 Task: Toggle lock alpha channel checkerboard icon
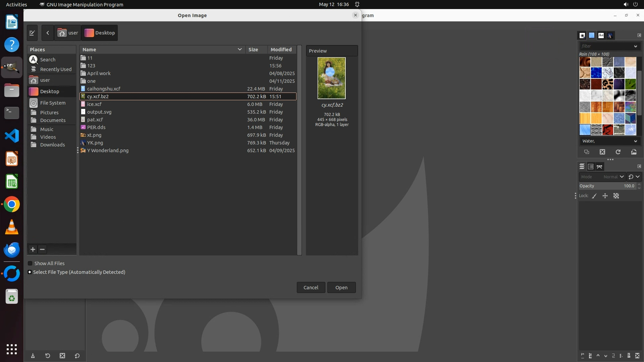pyautogui.click(x=616, y=196)
